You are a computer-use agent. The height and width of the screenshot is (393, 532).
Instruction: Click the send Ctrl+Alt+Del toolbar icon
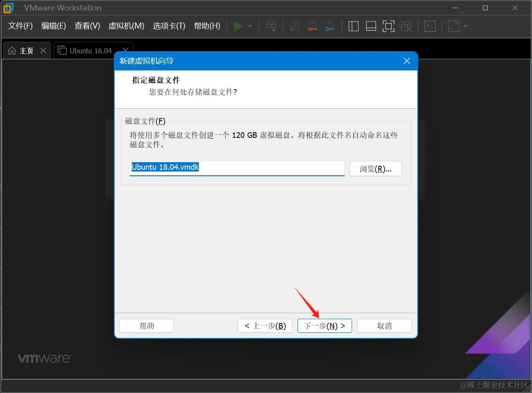point(271,26)
